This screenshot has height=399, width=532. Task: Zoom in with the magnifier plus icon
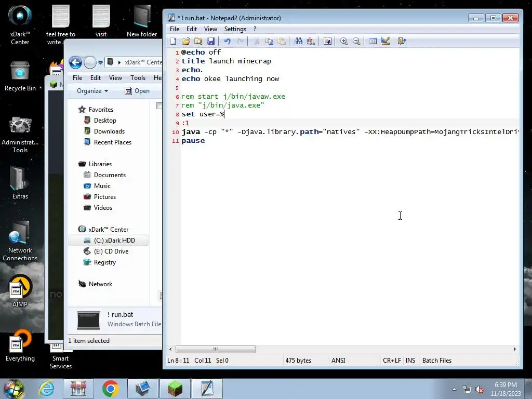coord(344,42)
